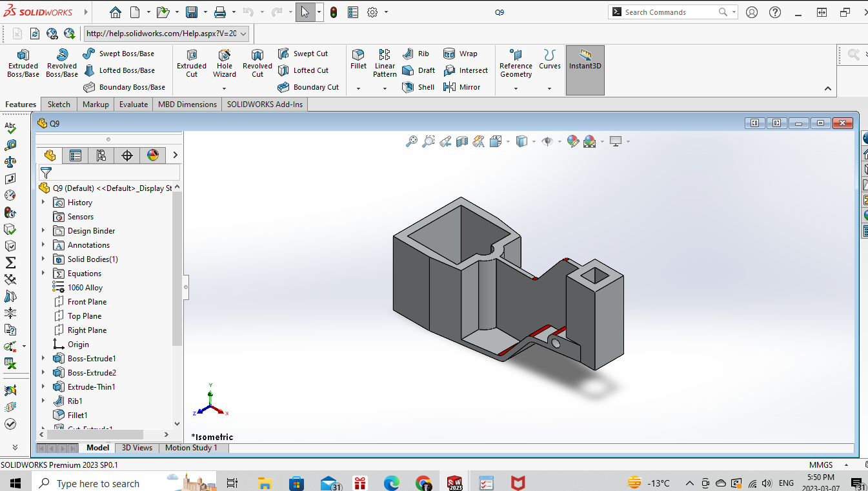The image size is (868, 491).
Task: Switch to the Sketch tab
Action: pyautogui.click(x=59, y=104)
